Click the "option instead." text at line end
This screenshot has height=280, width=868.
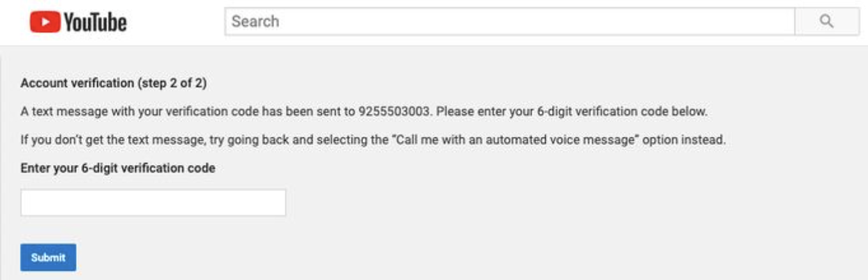[x=691, y=139]
